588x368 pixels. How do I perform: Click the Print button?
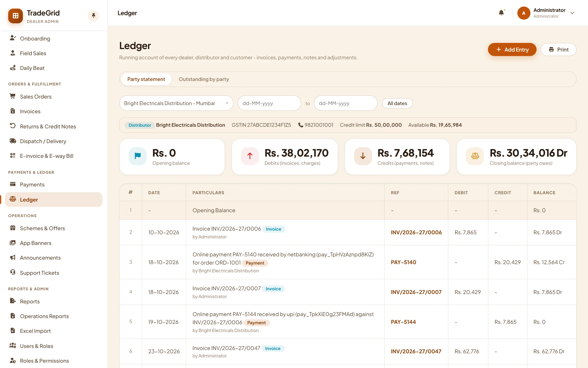coord(558,50)
